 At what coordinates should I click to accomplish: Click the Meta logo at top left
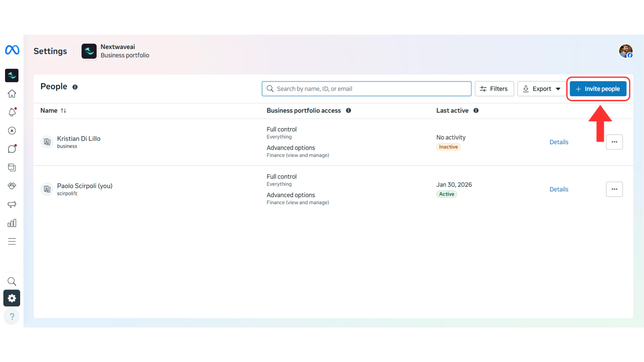coord(12,50)
